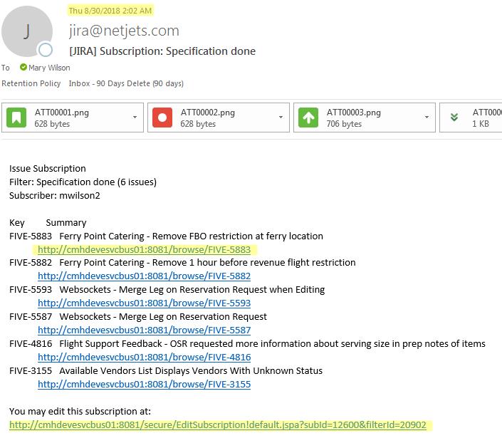Select the ATT00002.png attachment name
This screenshot has height=448, width=502.
click(208, 113)
